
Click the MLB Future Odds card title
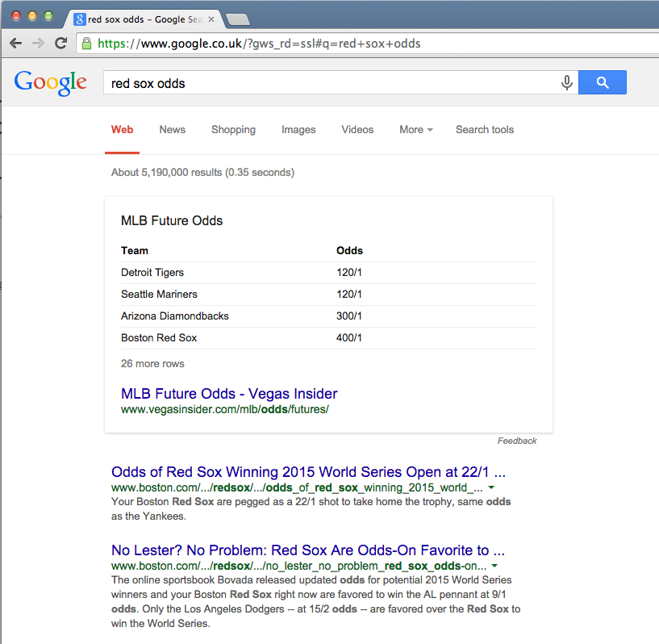click(172, 220)
